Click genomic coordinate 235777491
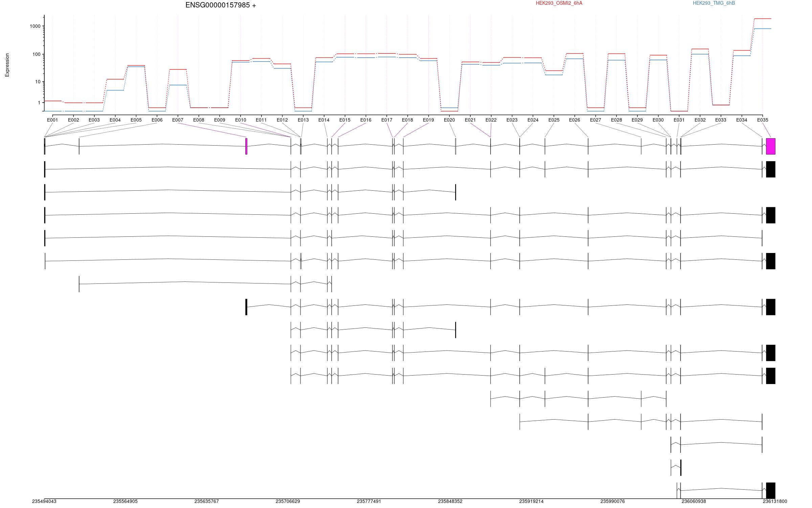Viewport: 812px width, 508px height. pos(369,501)
